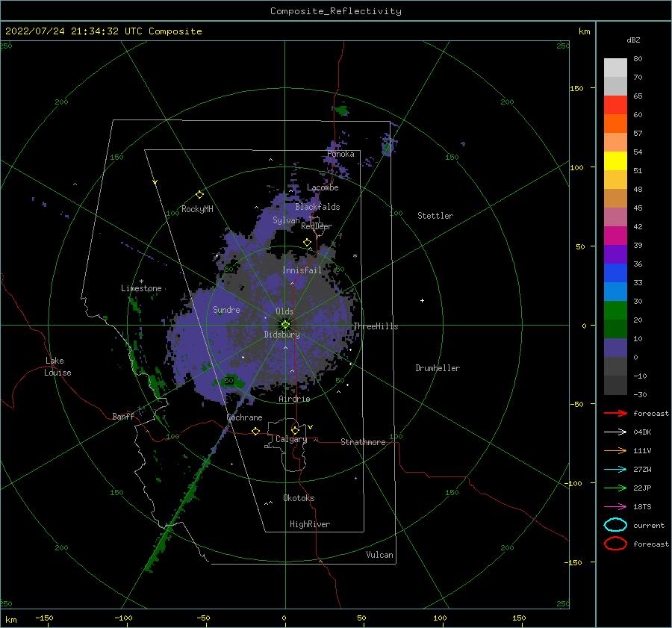Click the Okotoks city label
The width and height of the screenshot is (672, 628).
pyautogui.click(x=299, y=498)
